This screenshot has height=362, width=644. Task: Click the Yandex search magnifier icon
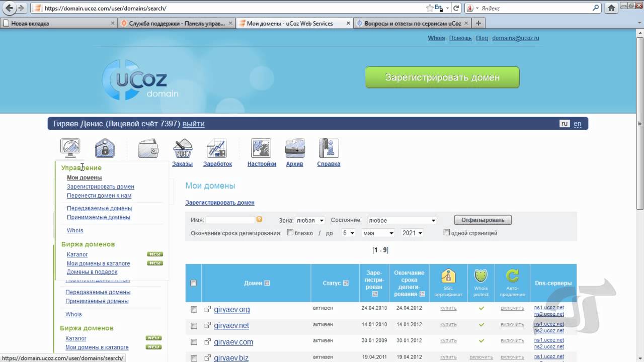(596, 8)
